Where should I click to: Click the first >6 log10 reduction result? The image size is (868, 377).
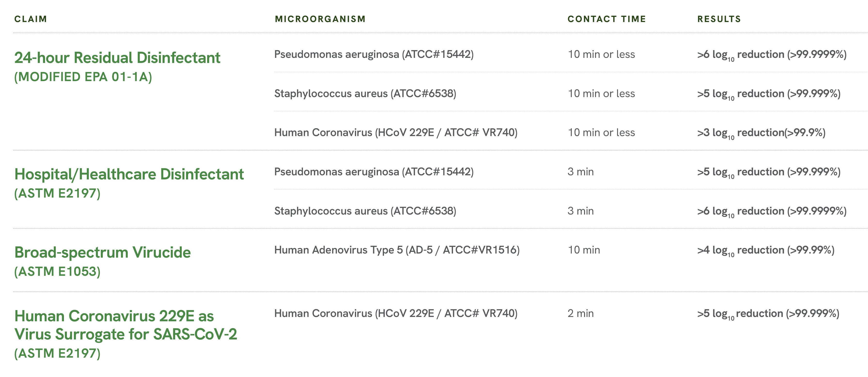(772, 55)
